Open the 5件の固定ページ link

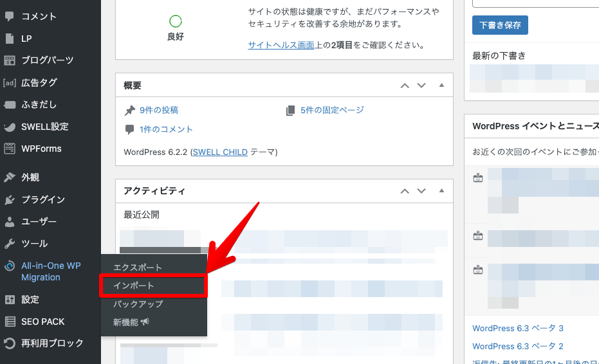pos(332,111)
